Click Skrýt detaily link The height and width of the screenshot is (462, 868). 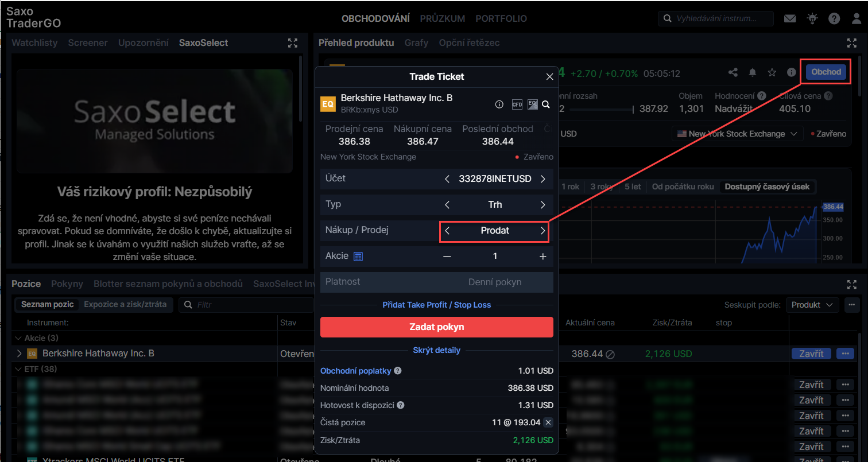[x=437, y=350]
